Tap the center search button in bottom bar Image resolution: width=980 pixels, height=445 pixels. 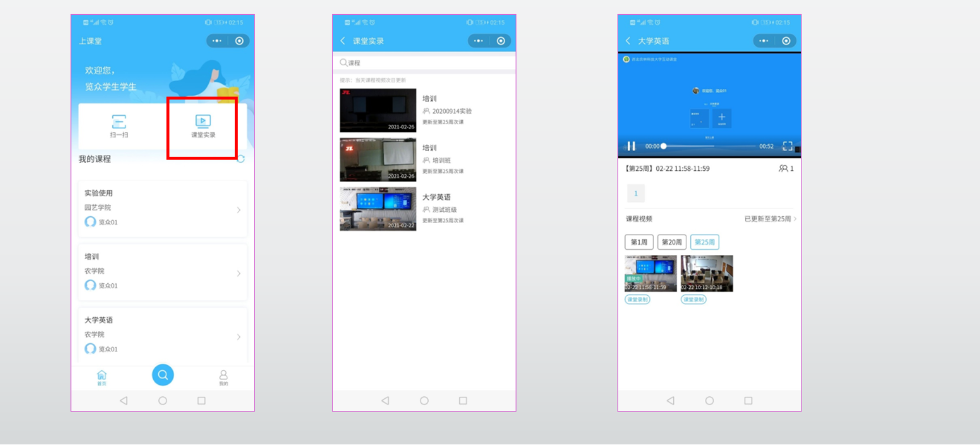(163, 375)
